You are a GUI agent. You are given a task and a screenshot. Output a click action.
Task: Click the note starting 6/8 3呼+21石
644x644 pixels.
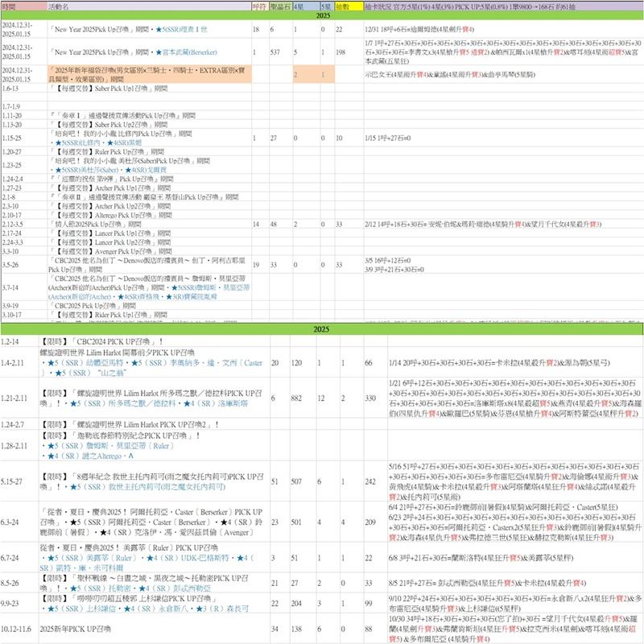click(515, 558)
